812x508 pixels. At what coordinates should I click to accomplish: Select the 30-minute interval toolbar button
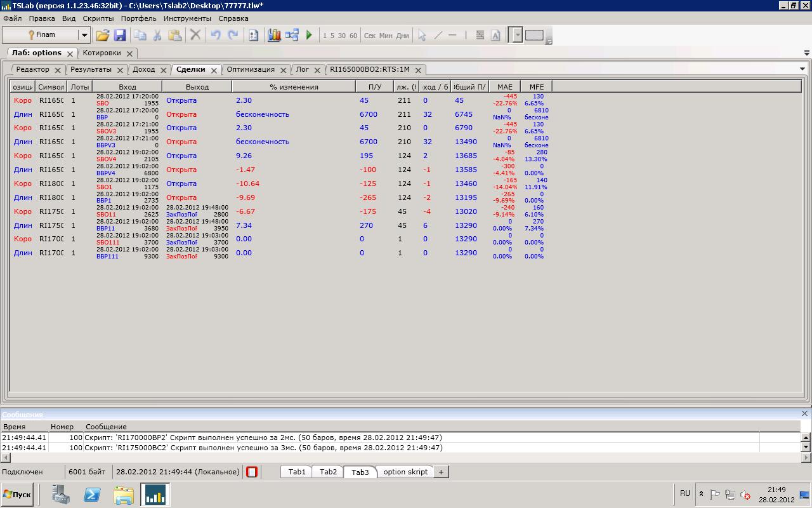pyautogui.click(x=342, y=36)
